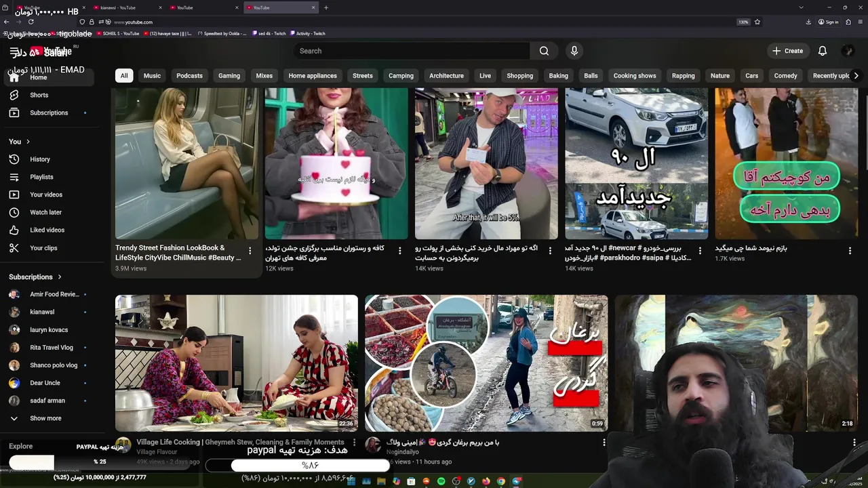Select the Cooking shows chip
This screenshot has height=488, width=868.
(x=635, y=76)
